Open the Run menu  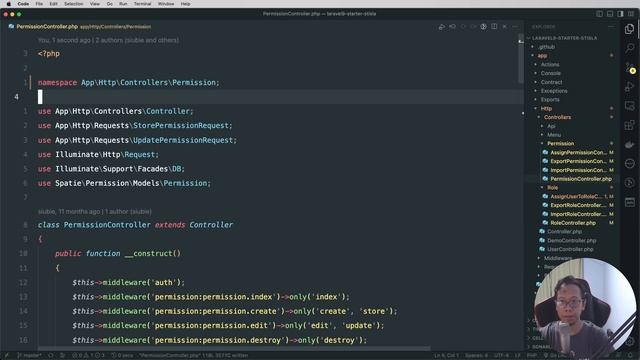coord(123,4)
